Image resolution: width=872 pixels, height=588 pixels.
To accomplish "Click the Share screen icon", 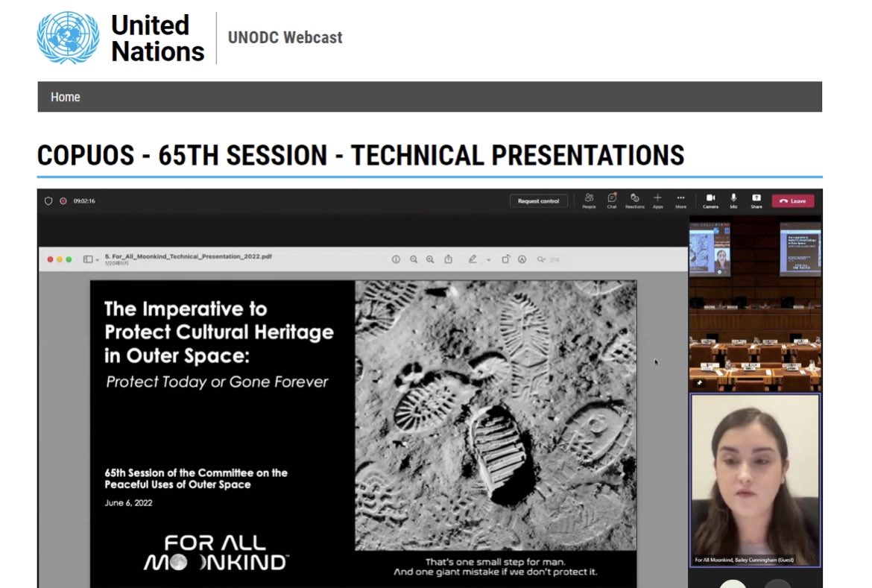I will coord(756,200).
